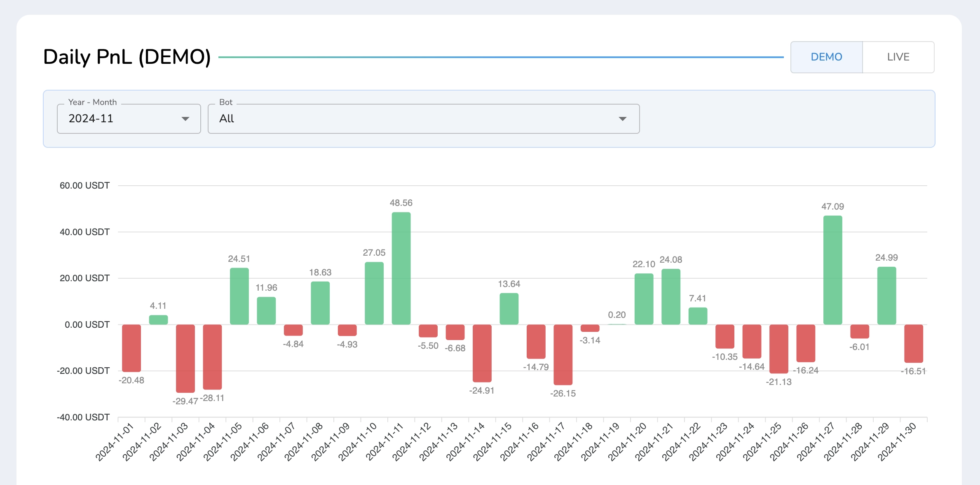Screen dimensions: 980x485
Task: Click the red -3.14 bar for 2024-11-18
Action: [590, 328]
